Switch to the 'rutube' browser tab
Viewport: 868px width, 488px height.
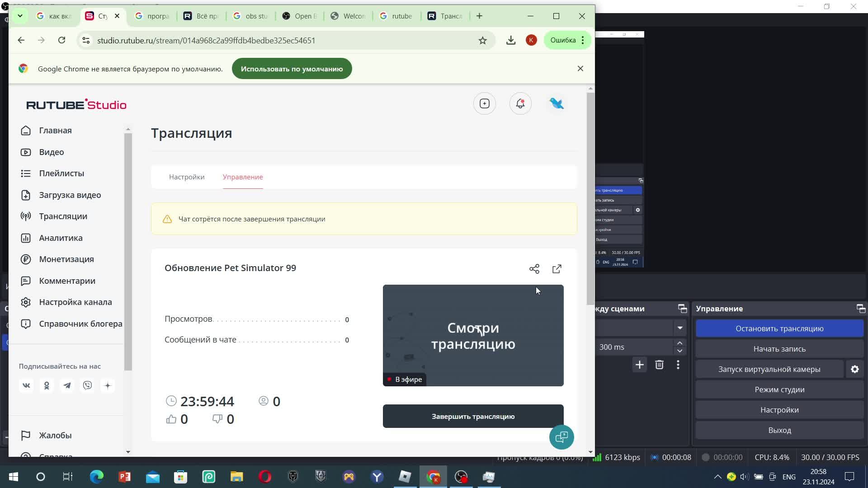click(397, 16)
